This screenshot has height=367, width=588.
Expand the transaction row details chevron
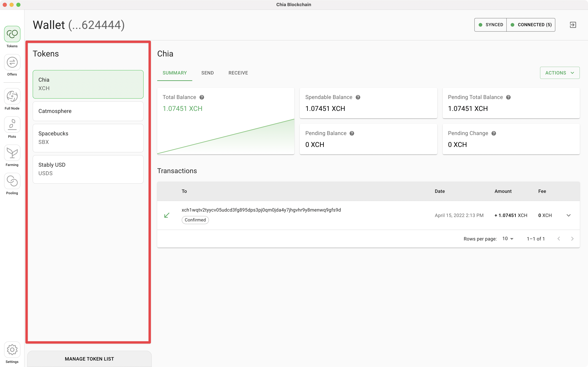568,215
